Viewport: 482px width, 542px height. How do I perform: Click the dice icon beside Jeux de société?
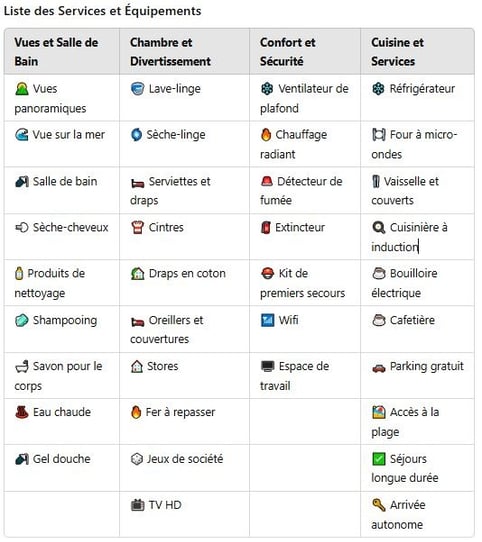pyautogui.click(x=137, y=459)
